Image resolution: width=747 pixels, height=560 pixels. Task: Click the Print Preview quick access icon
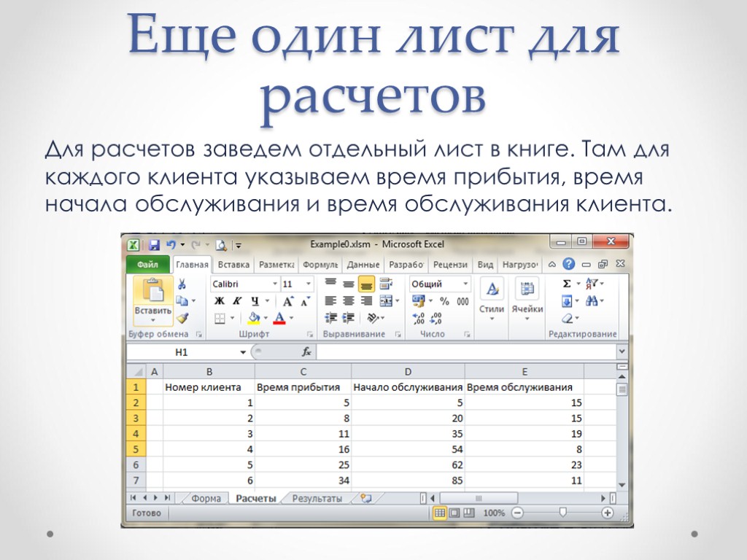click(220, 245)
